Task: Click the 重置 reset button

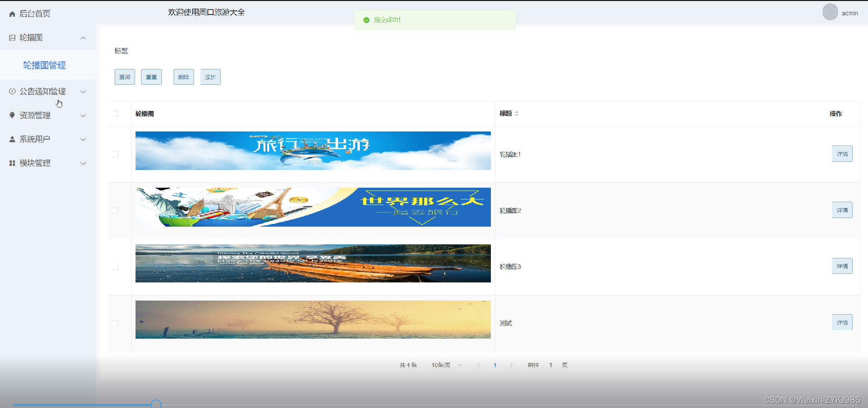Action: [151, 77]
